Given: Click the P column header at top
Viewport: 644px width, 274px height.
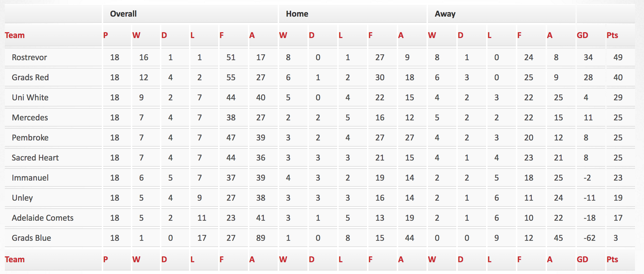Looking at the screenshot, I should tap(106, 35).
